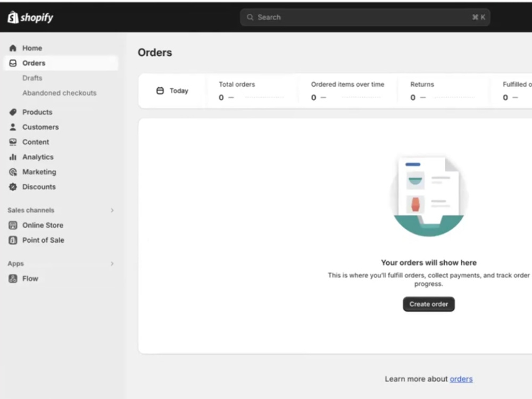Click the Create order button

coord(428,304)
